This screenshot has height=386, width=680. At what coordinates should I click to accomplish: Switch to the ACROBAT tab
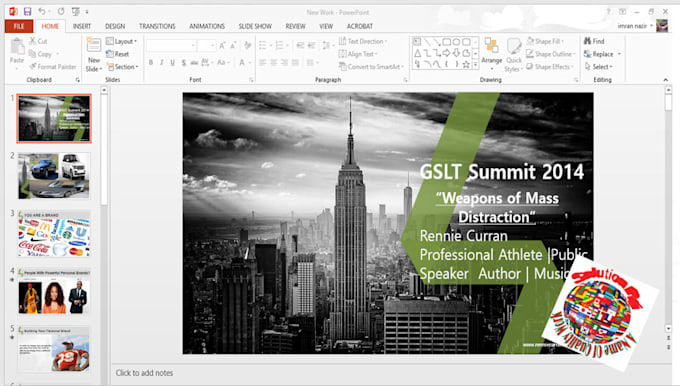pyautogui.click(x=360, y=26)
